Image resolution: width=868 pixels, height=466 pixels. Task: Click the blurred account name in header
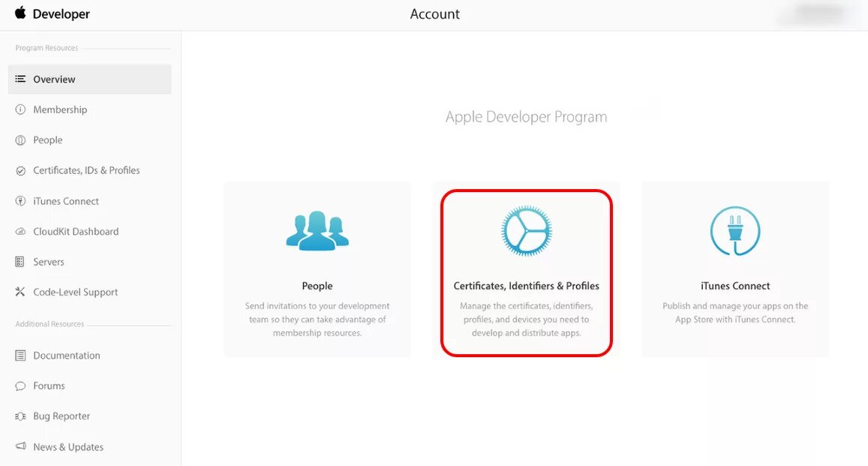[819, 14]
